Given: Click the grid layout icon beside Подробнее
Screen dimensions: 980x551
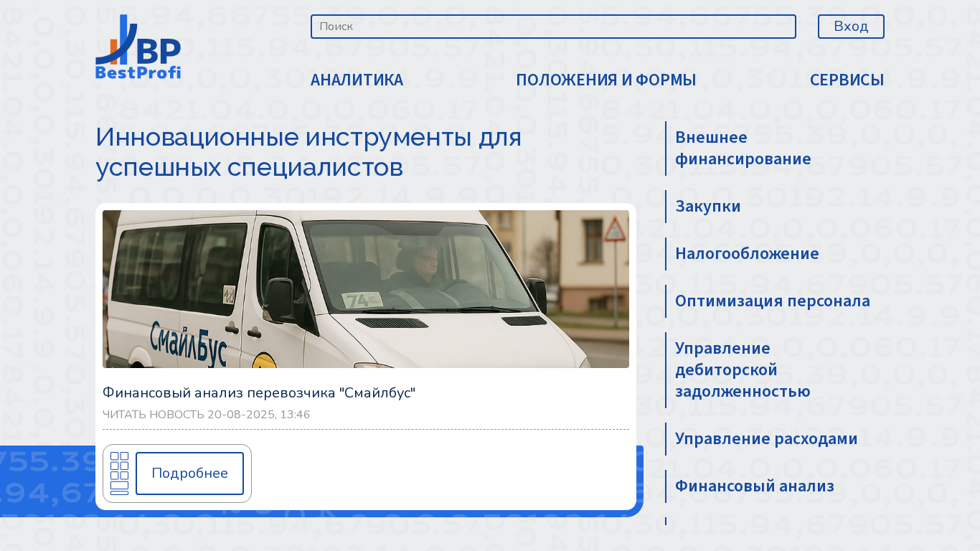Looking at the screenshot, I should coord(119,474).
